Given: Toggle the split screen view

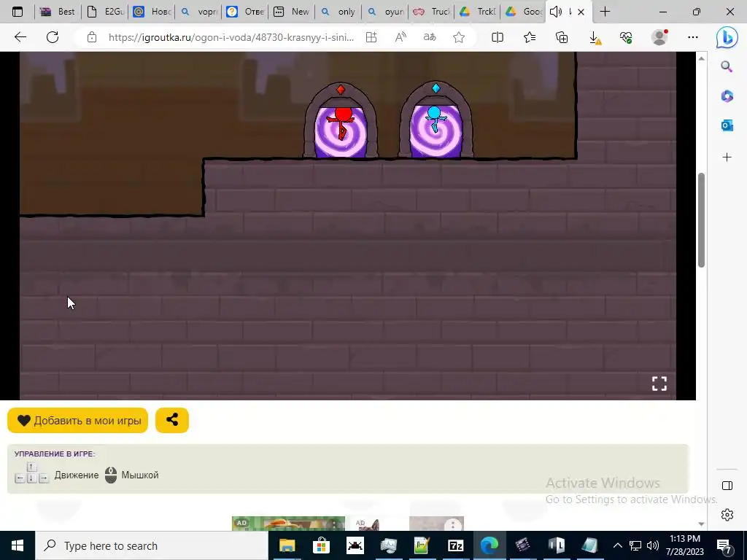Looking at the screenshot, I should coord(498,37).
